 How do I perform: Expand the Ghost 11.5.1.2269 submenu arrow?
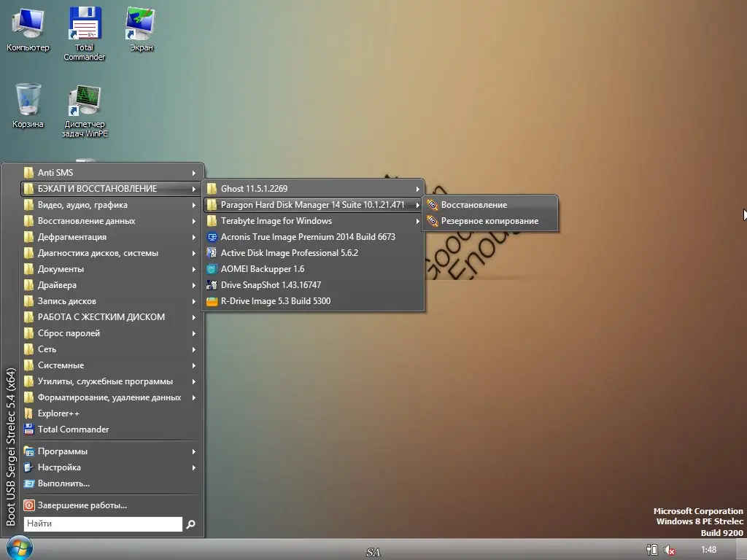coord(418,189)
